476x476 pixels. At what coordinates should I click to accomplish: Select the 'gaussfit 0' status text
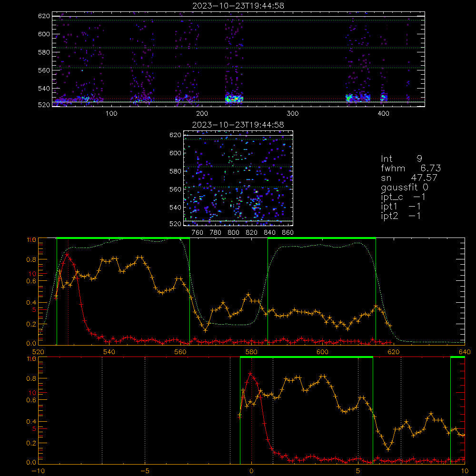click(404, 187)
